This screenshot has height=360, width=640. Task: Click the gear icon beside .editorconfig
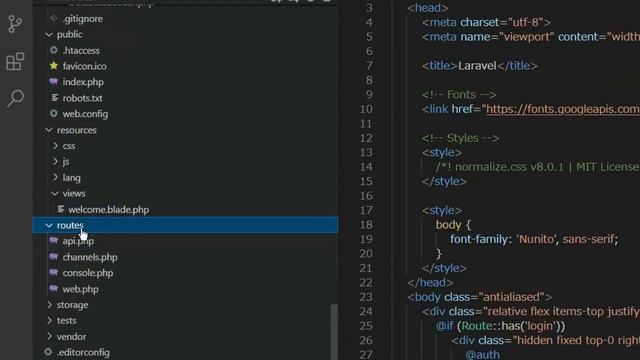point(48,352)
